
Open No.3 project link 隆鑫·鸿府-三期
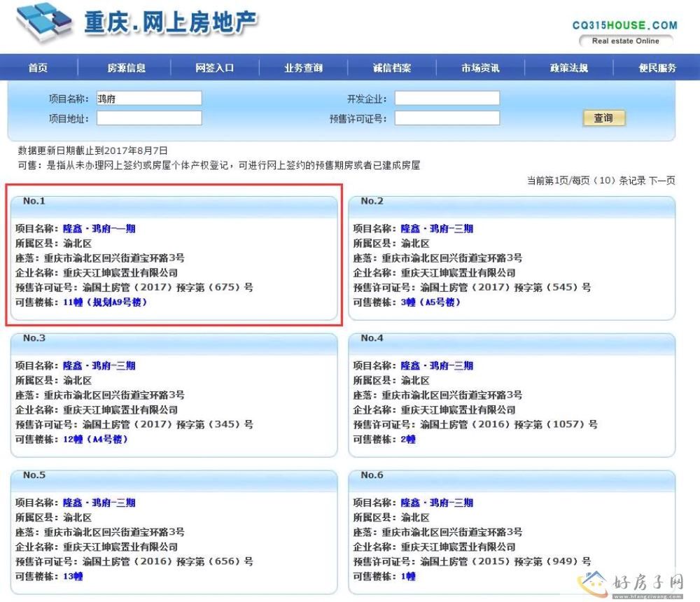(x=99, y=366)
